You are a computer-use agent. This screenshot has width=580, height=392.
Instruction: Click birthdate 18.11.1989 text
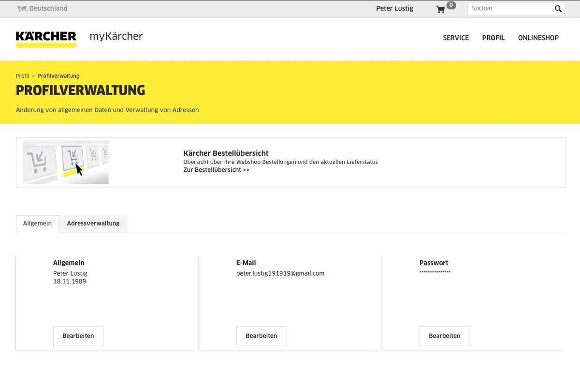click(70, 281)
